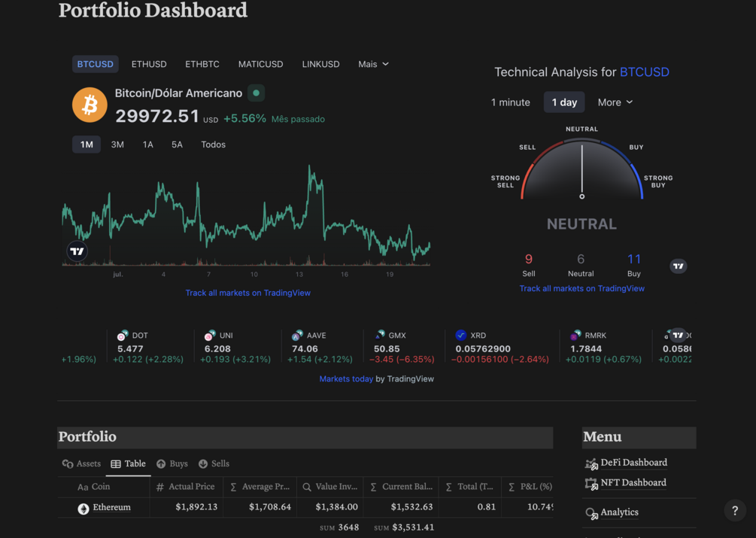Open the Assets view tab

click(x=81, y=464)
